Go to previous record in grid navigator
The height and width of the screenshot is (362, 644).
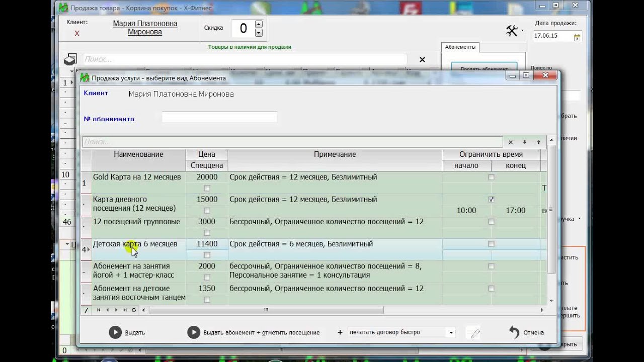point(108,310)
